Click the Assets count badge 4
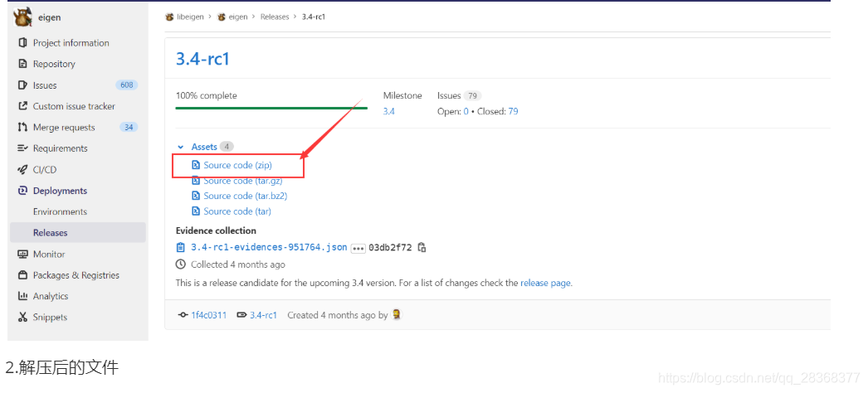This screenshot has height=393, width=868. click(227, 147)
